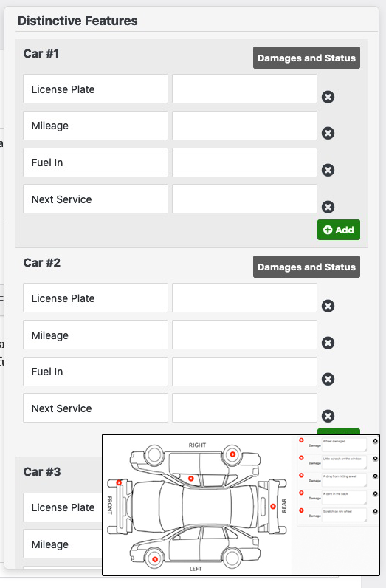Select Car #3 License Plate label field

click(x=63, y=507)
